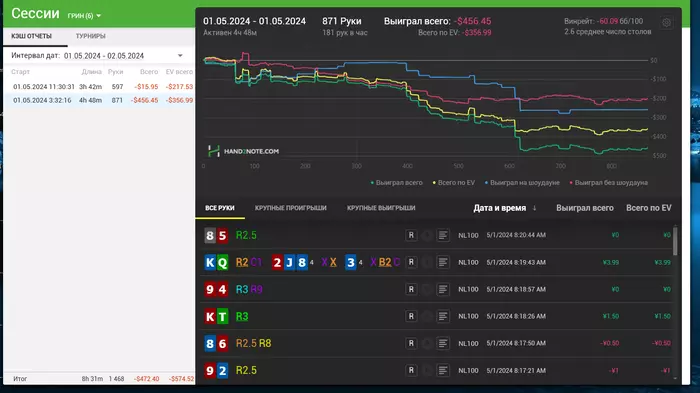The image size is (700, 393).
Task: Open replayer R icon for 9 4 hand
Action: pos(411,289)
